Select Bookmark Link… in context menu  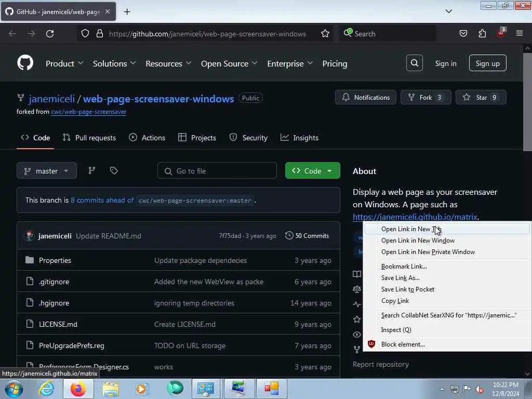(446, 267)
